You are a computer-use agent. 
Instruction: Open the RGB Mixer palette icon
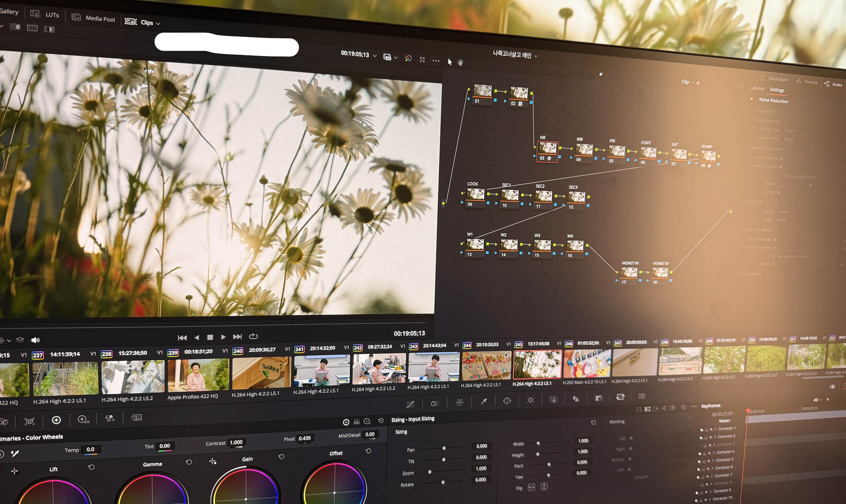click(110, 418)
